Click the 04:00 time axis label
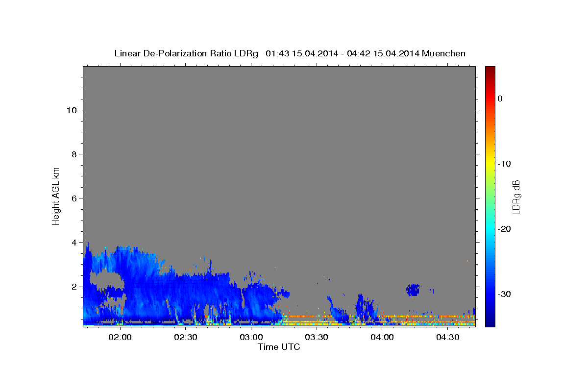This screenshot has width=588, height=392. point(382,337)
